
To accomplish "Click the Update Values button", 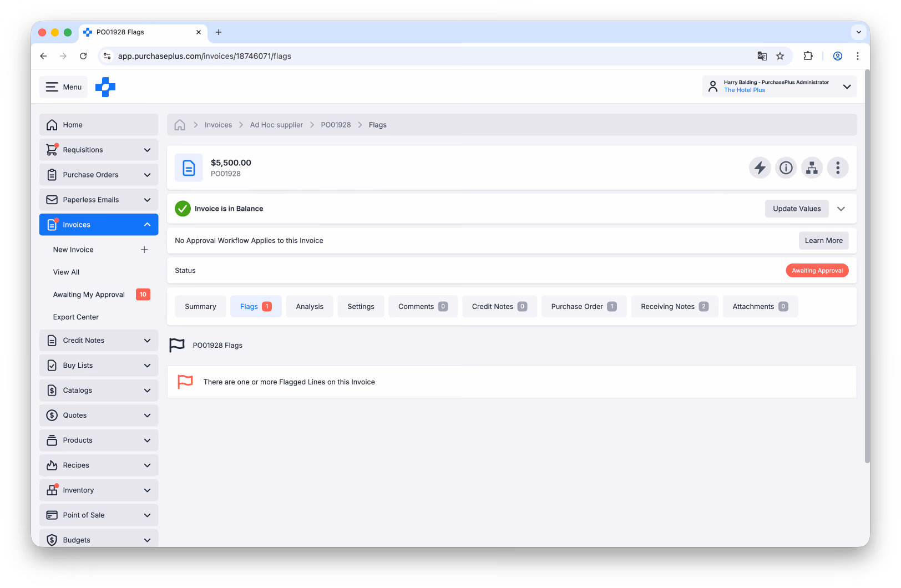I will 797,209.
